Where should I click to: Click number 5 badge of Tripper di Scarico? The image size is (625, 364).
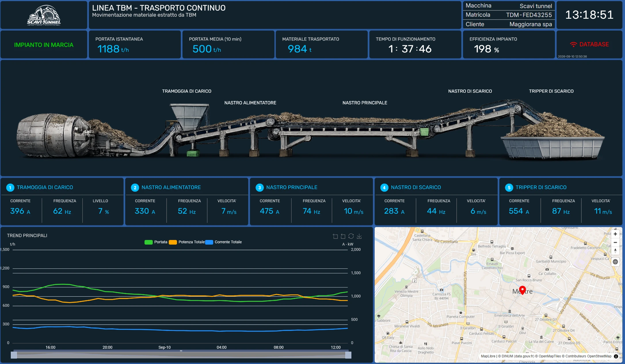[509, 188]
